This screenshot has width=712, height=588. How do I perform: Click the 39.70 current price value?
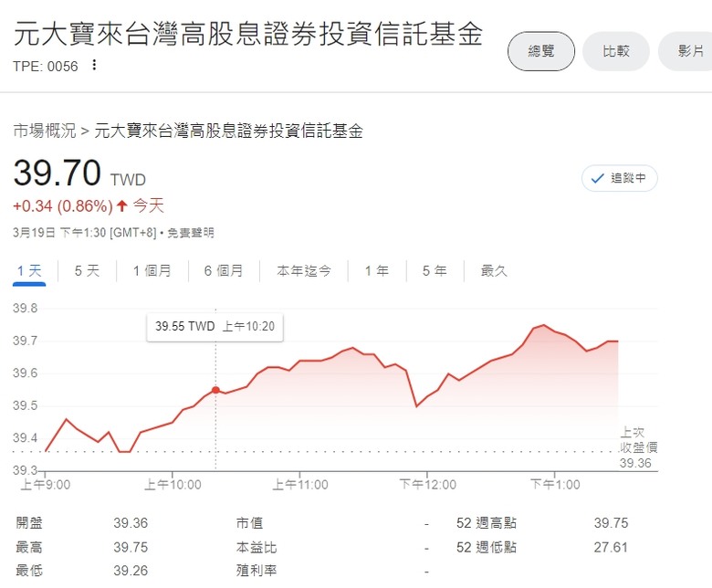point(58,173)
